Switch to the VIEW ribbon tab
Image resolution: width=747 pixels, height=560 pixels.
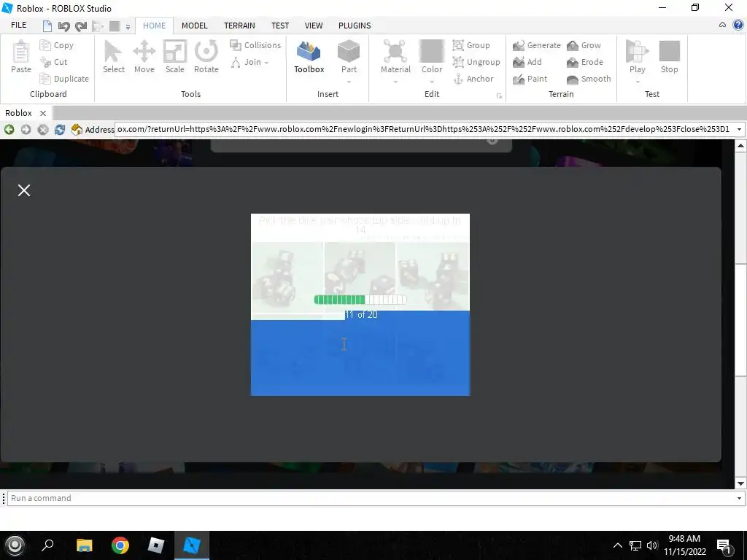coord(314,26)
